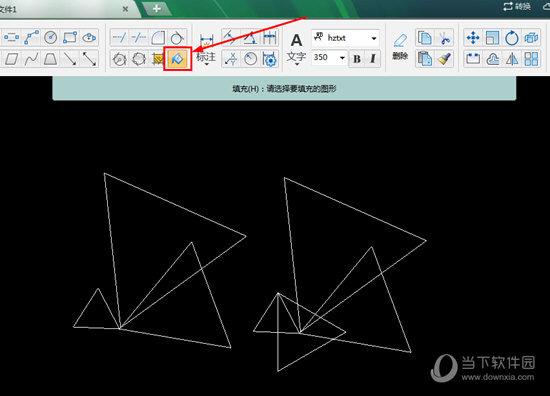The image size is (550, 396).
Task: Click the scissors cut icon
Action: 444,38
